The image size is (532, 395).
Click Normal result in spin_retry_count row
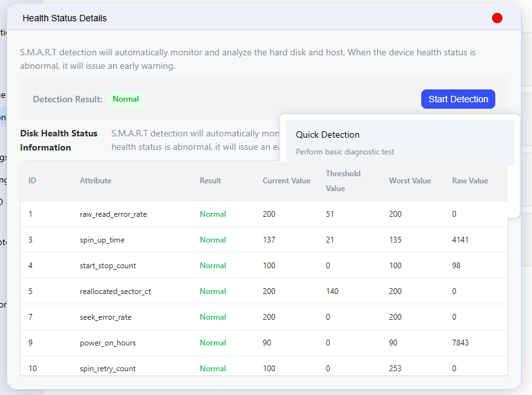click(213, 369)
